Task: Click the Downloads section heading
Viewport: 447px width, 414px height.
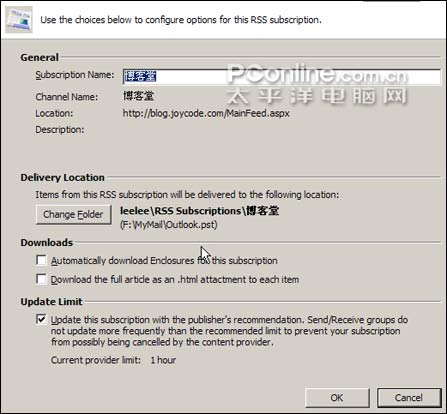Action: point(47,242)
